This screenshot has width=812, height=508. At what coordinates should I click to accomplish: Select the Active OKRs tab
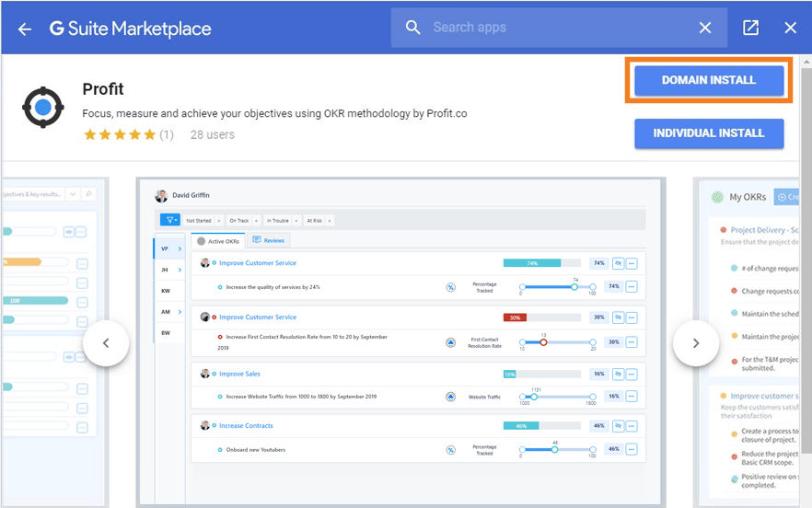coord(218,241)
